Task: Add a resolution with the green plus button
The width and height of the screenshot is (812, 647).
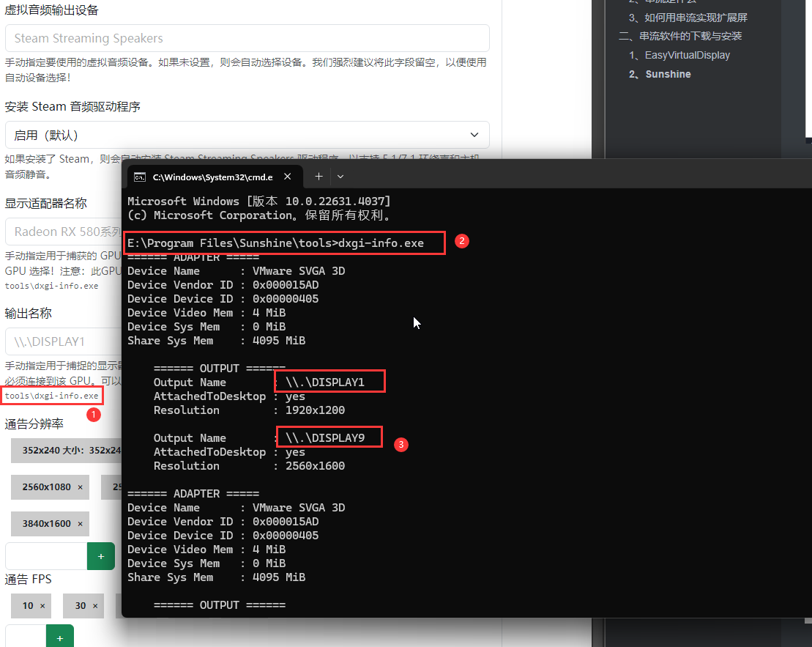Action: 101,556
